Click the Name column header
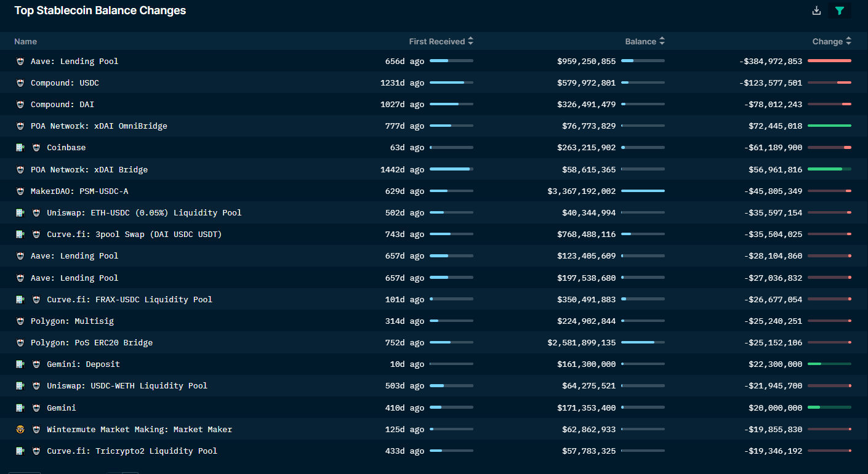The height and width of the screenshot is (474, 868). [25, 41]
